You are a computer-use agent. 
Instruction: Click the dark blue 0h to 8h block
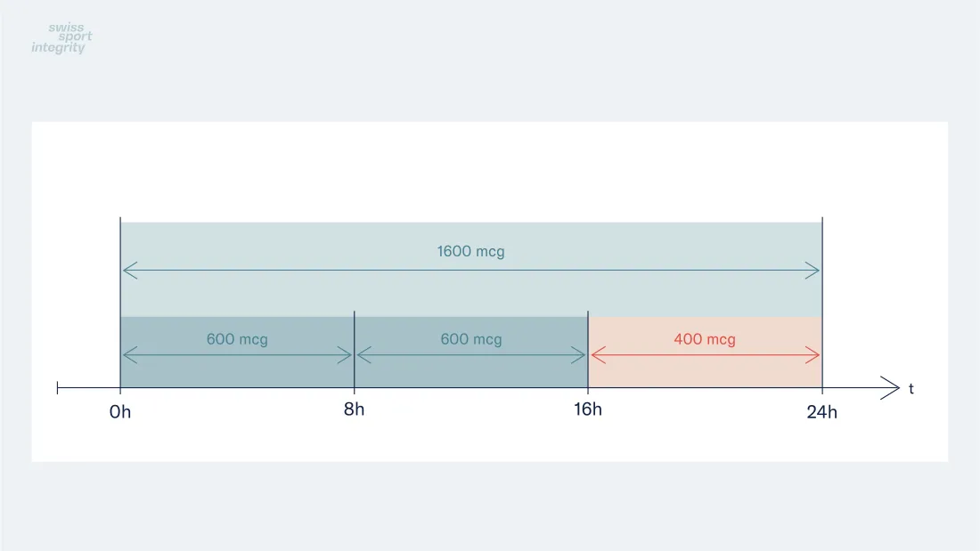pos(237,352)
